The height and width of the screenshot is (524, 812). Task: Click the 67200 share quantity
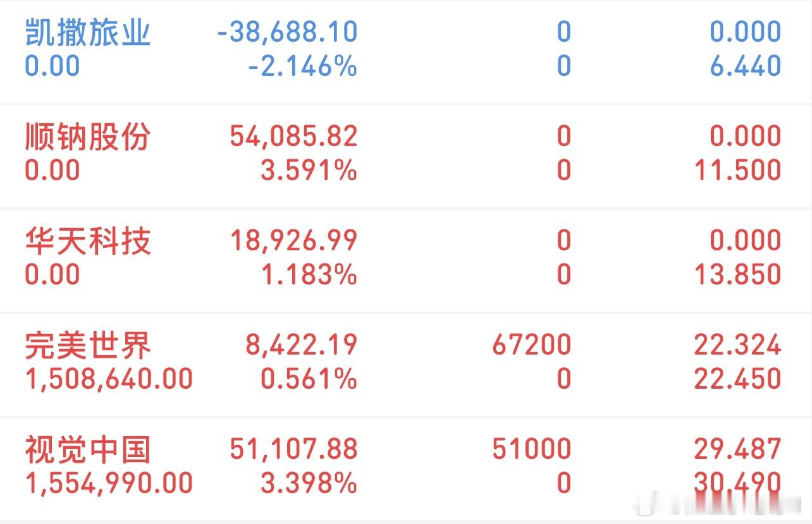coord(531,344)
